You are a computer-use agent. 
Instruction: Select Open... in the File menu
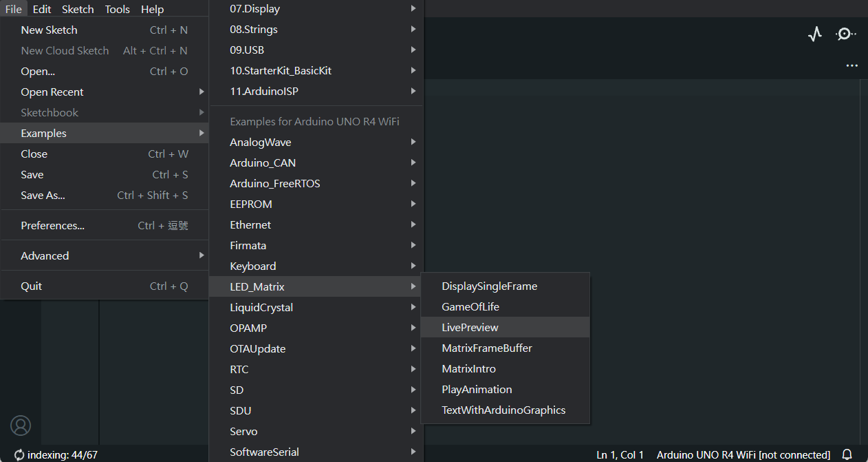click(105, 72)
